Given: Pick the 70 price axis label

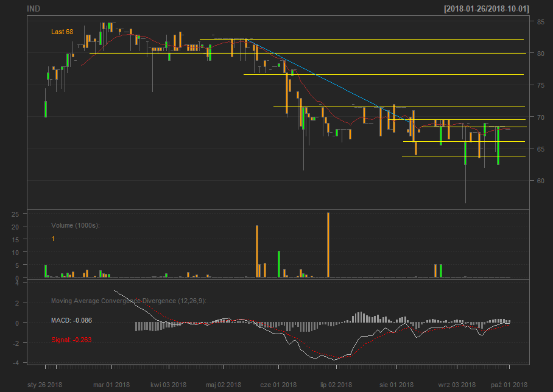Looking at the screenshot, I should coord(541,117).
